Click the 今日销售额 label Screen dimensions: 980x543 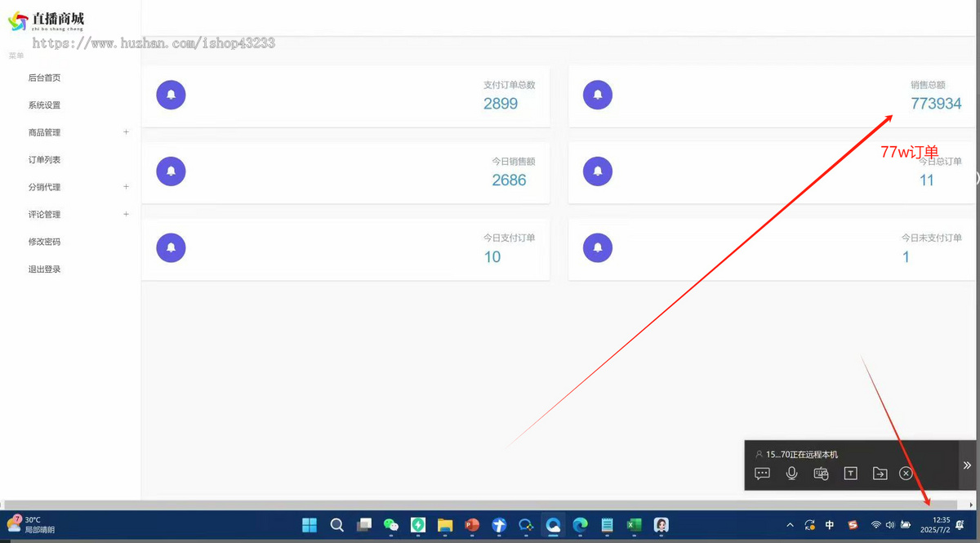click(514, 162)
